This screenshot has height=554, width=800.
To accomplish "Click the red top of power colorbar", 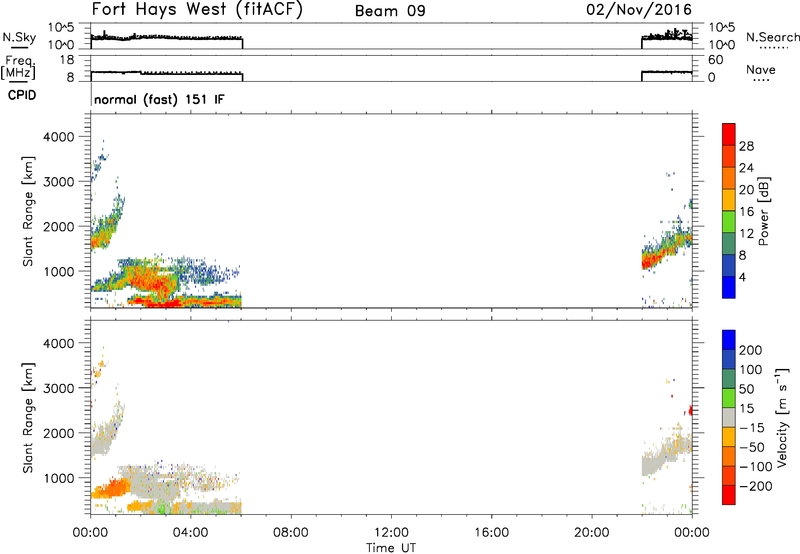I will pyautogui.click(x=729, y=134).
